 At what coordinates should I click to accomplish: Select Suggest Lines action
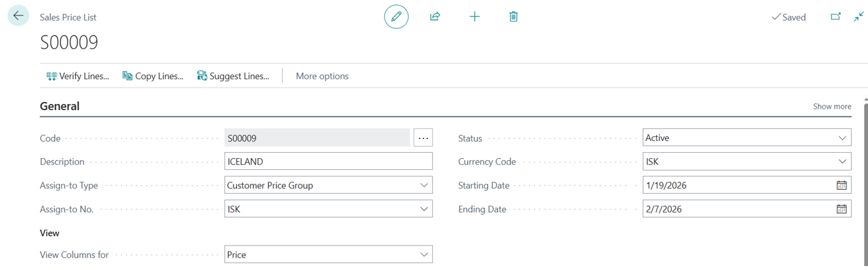pyautogui.click(x=233, y=76)
